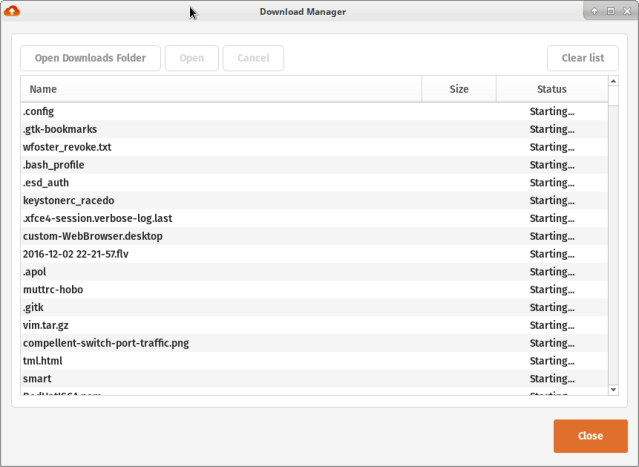Click the cloud app icon in title bar

(12, 11)
